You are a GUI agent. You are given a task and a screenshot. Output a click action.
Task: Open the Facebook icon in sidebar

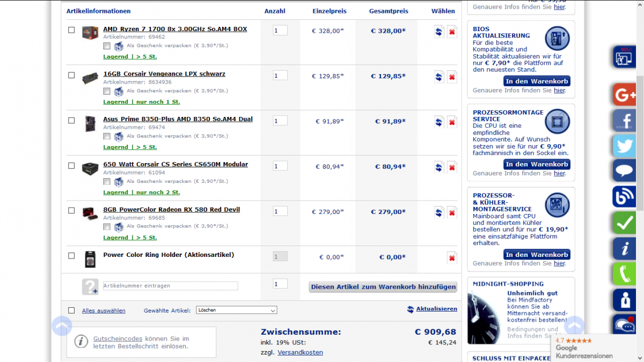click(x=625, y=120)
